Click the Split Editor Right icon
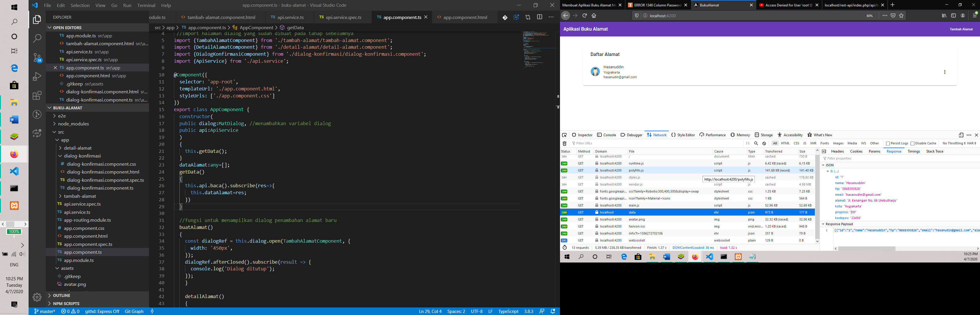 540,17
